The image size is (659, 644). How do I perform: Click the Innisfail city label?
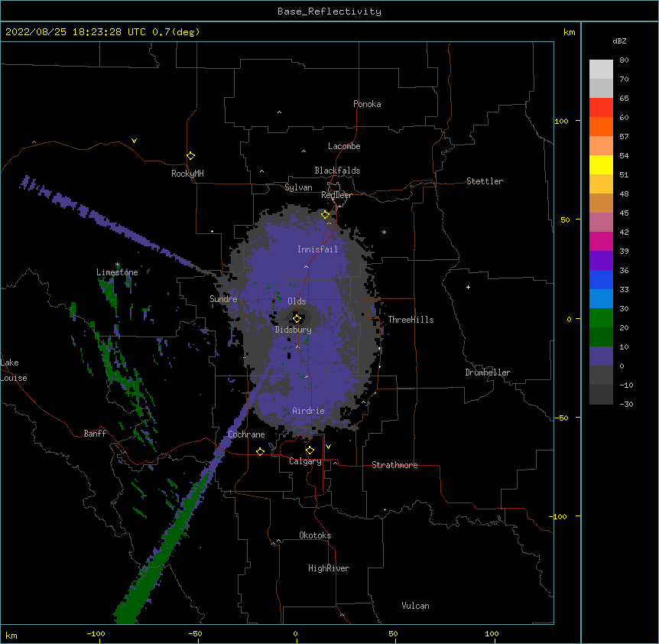[x=317, y=249]
